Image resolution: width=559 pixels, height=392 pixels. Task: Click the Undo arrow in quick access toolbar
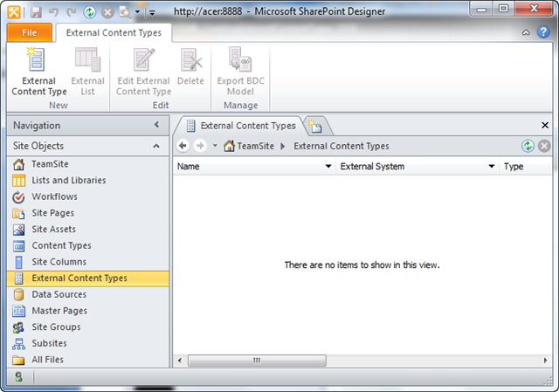click(53, 12)
